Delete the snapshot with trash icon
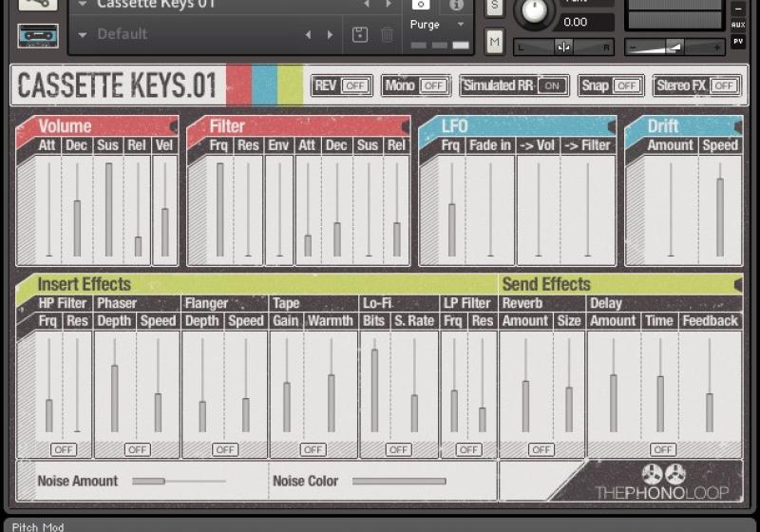Screen dimensions: 760x532 pyautogui.click(x=387, y=35)
